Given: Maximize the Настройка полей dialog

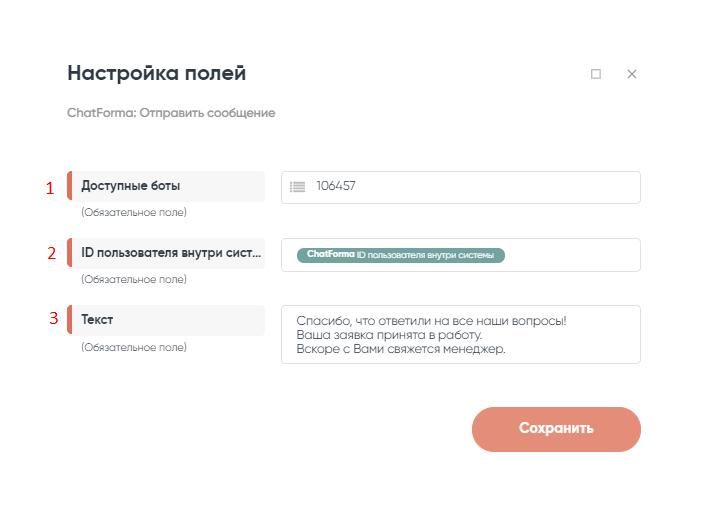Looking at the screenshot, I should (x=596, y=74).
